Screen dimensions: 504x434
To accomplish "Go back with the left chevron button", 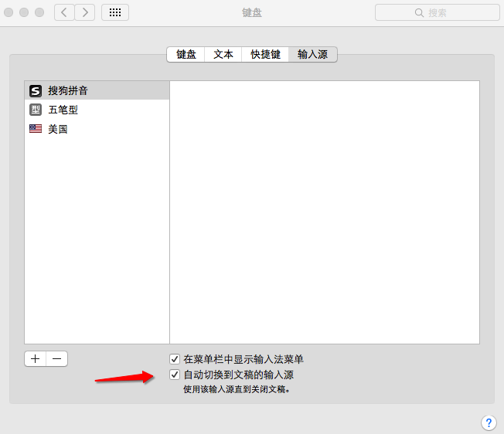I will click(64, 12).
